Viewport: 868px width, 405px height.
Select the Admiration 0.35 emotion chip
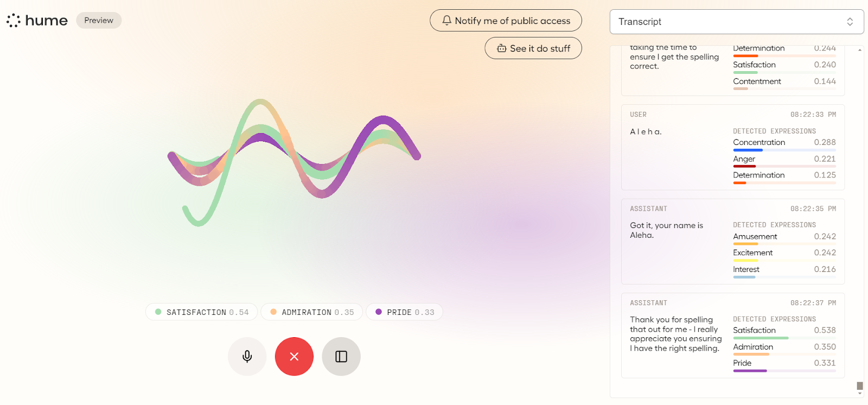click(312, 312)
